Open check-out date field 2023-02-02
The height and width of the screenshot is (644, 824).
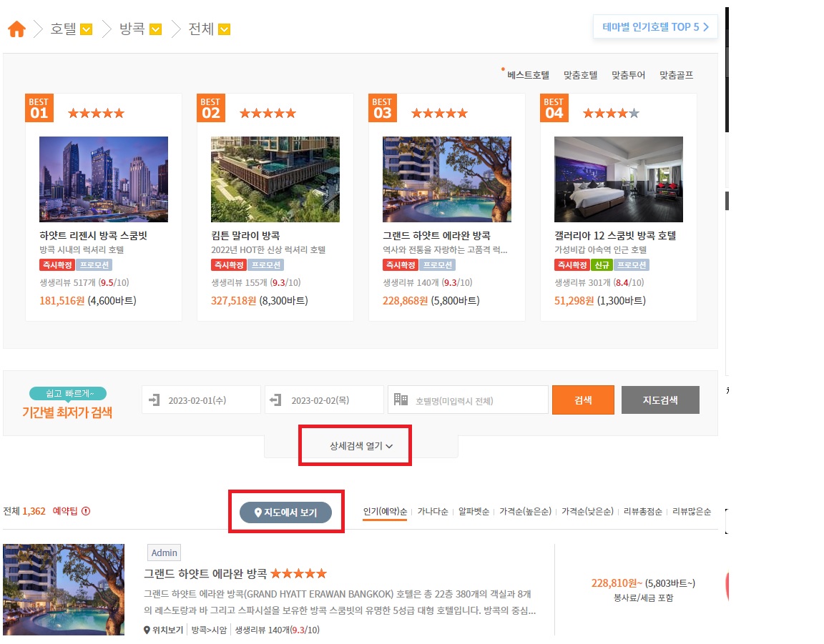324,400
